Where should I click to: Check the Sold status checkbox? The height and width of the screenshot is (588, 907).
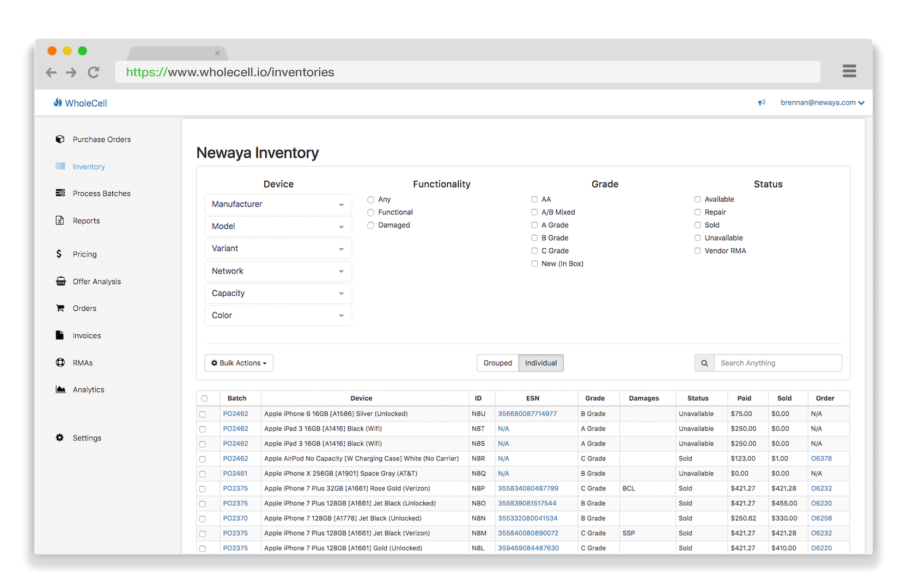[697, 225]
